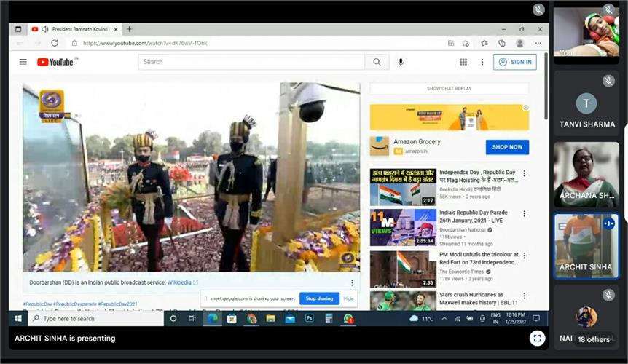Enter fullscreen for the Meet presentation
The height and width of the screenshot is (364, 628).
click(537, 339)
